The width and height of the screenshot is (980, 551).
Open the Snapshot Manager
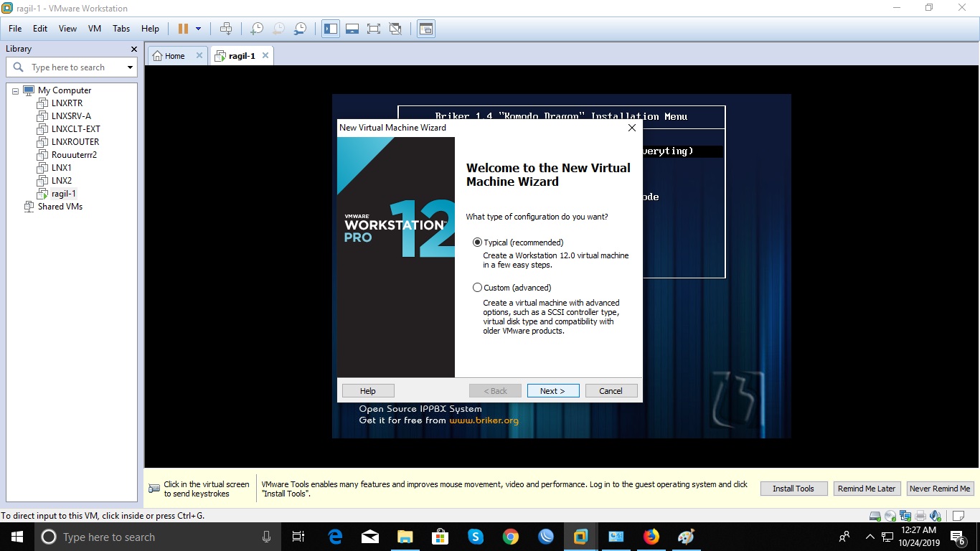pyautogui.click(x=300, y=29)
